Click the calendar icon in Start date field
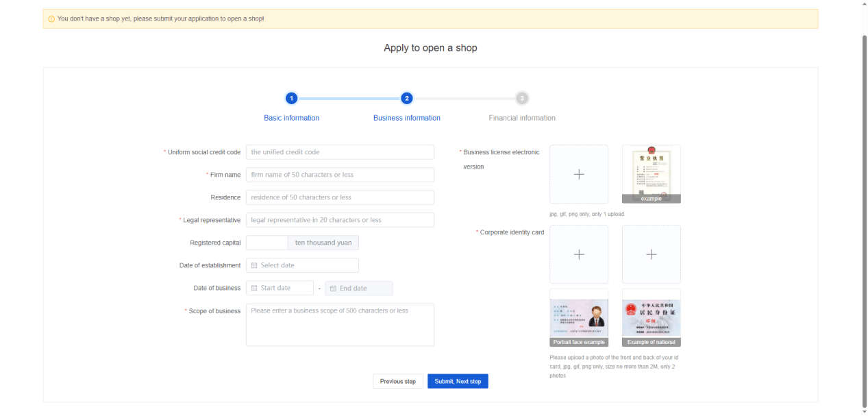 pos(254,288)
